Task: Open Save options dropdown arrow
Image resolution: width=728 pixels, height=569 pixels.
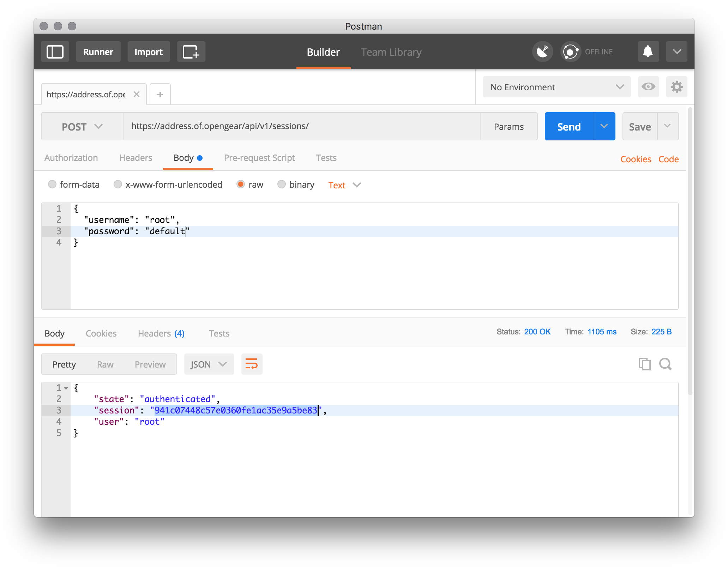Action: click(668, 126)
